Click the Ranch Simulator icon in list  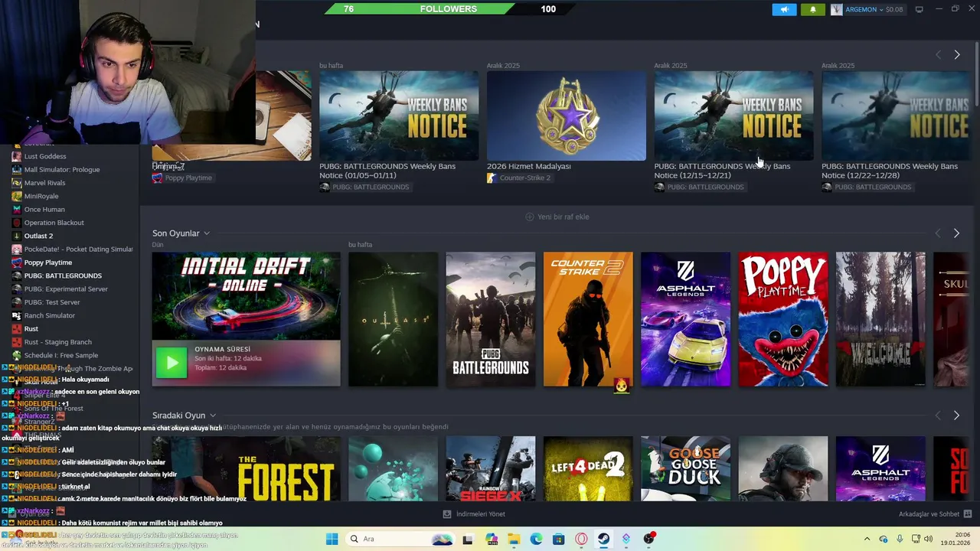(17, 315)
